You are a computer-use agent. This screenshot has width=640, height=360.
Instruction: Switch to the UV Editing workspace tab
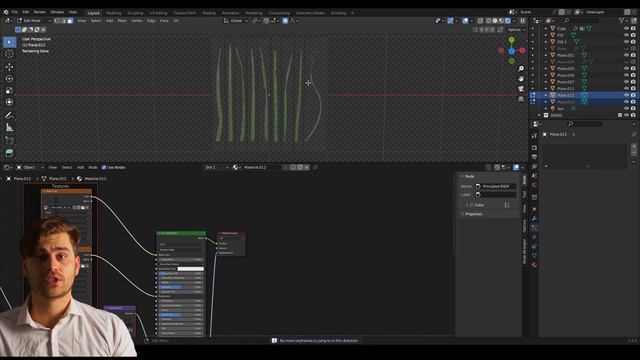click(158, 13)
